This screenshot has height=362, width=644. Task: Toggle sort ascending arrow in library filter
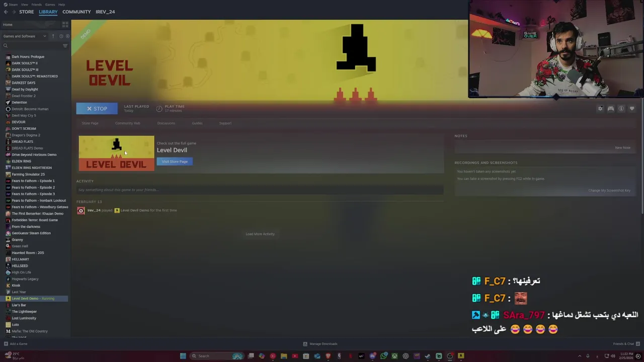point(53,36)
